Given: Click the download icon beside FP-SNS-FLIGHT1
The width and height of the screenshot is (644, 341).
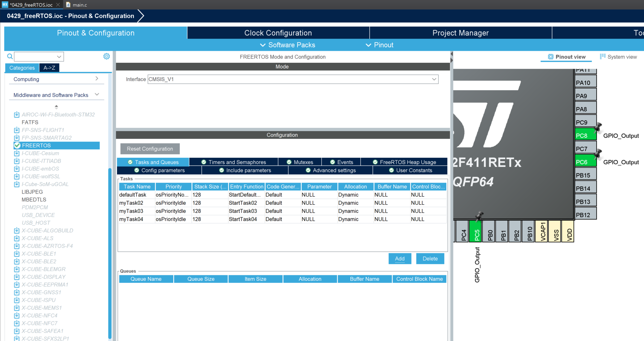Looking at the screenshot, I should click(x=17, y=130).
